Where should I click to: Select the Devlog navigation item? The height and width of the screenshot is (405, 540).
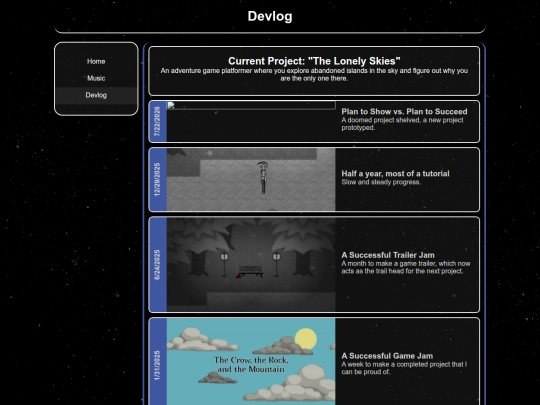[96, 95]
